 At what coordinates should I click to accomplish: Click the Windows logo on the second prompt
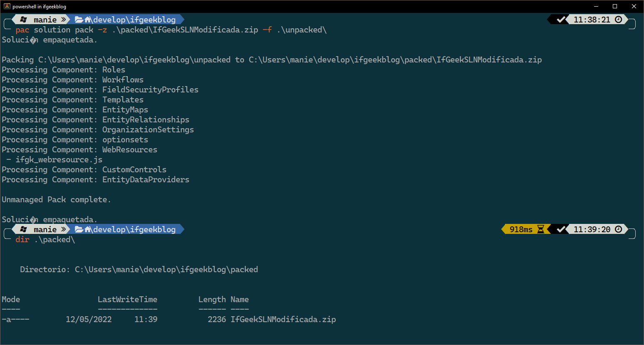[x=24, y=229]
